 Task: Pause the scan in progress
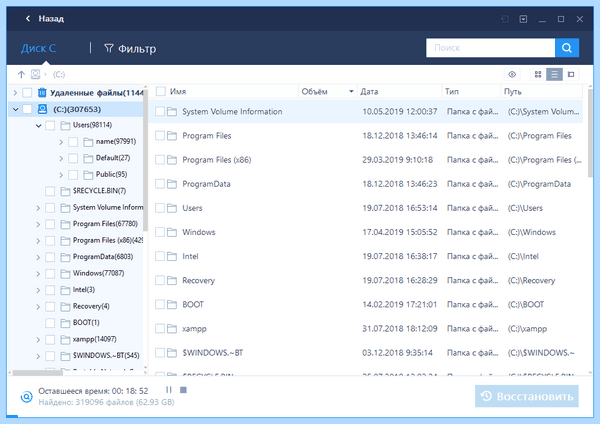pyautogui.click(x=168, y=390)
